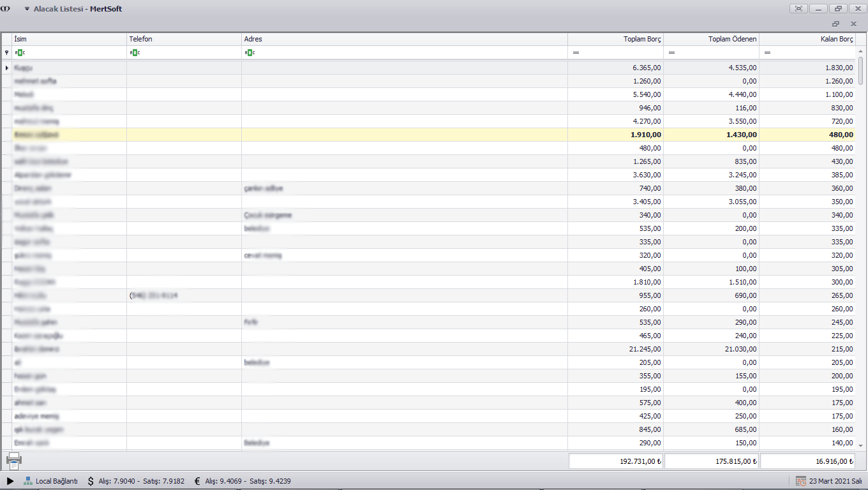Click the vertical scrollbar down arrow
This screenshot has height=490, width=868.
click(x=860, y=445)
